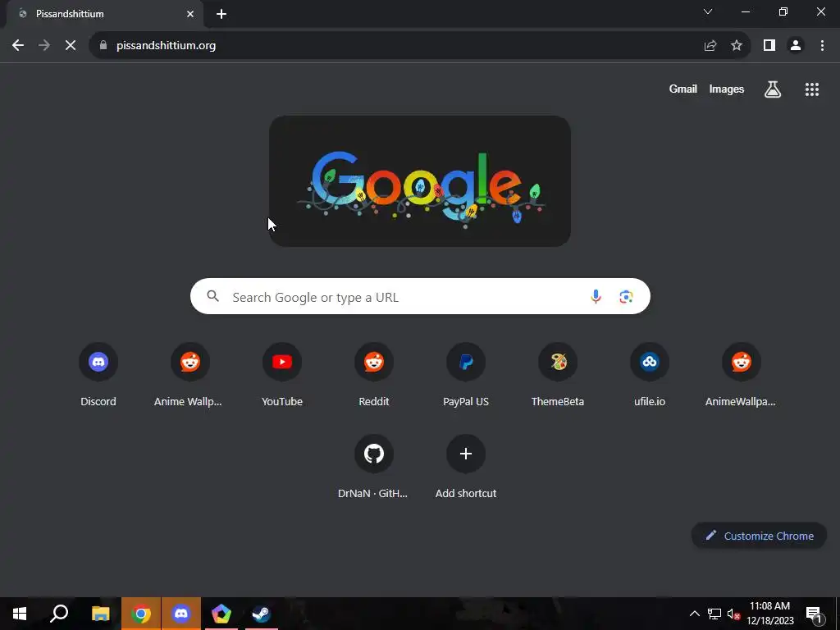The image size is (840, 630).
Task: Open the DrNaN GitHub shortcut
Action: point(374,467)
